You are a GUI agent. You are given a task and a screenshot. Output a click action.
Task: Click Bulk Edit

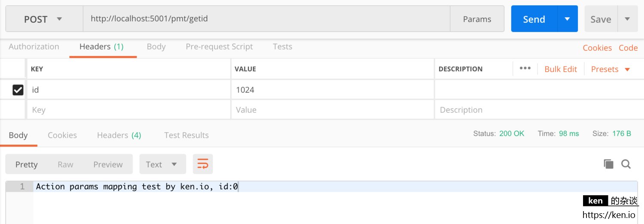tap(561, 69)
